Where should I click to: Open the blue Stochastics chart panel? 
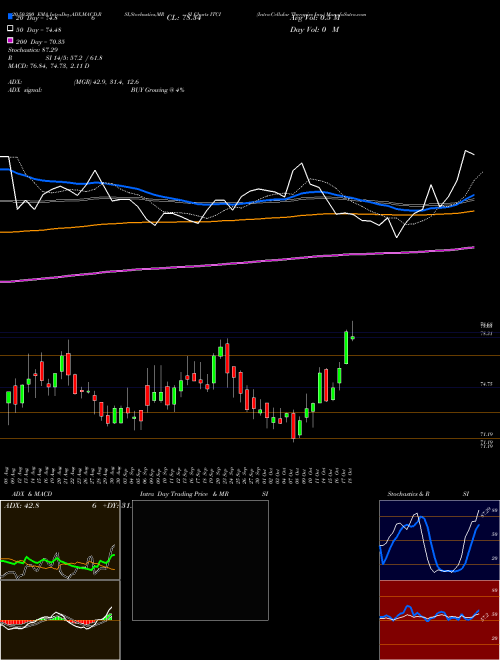click(439, 540)
